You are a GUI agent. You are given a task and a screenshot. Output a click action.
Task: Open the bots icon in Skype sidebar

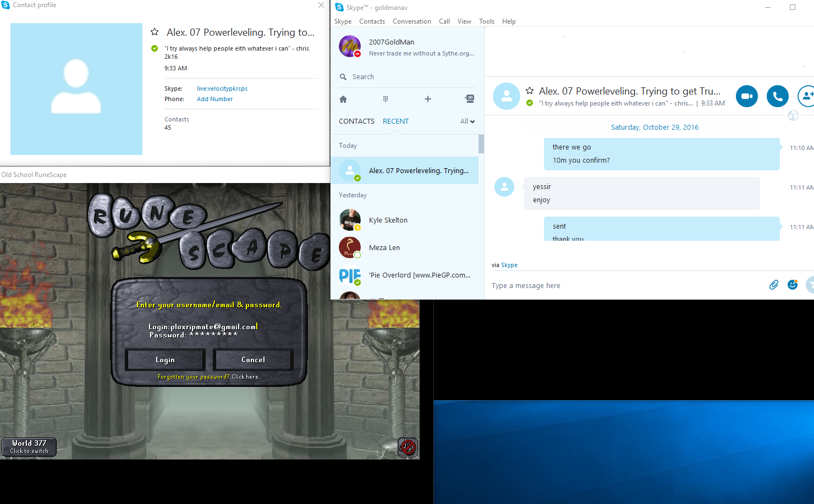pyautogui.click(x=469, y=99)
